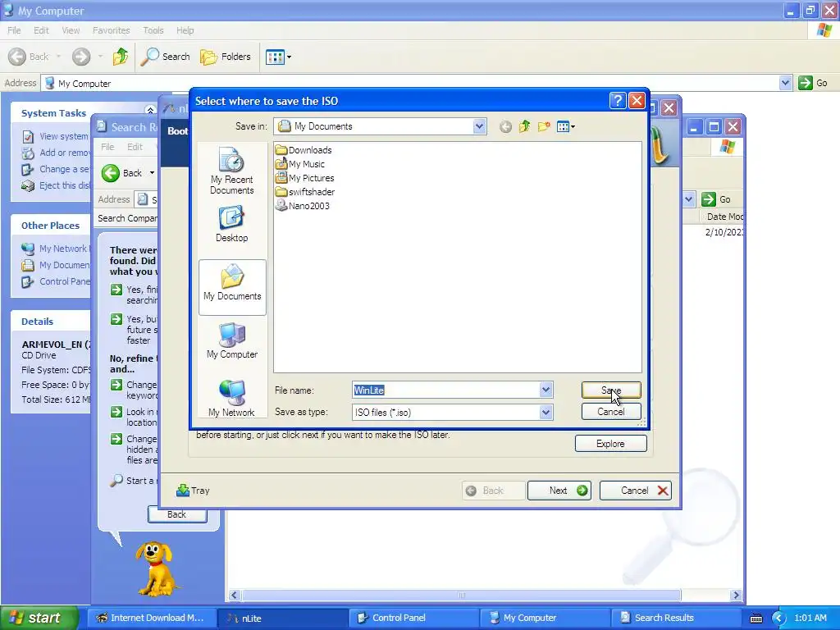Click the Explore button in nLite
The width and height of the screenshot is (840, 630).
point(610,444)
